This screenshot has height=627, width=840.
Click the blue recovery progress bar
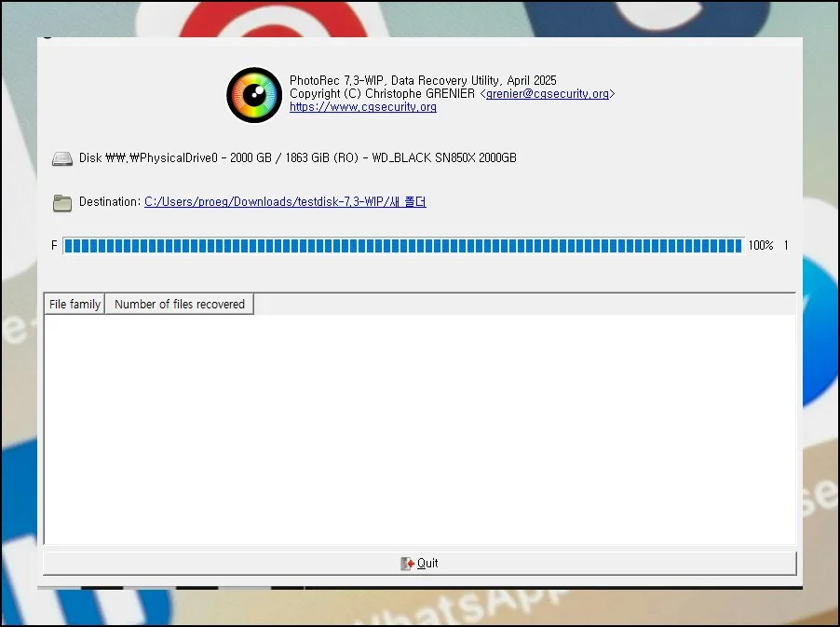point(402,246)
